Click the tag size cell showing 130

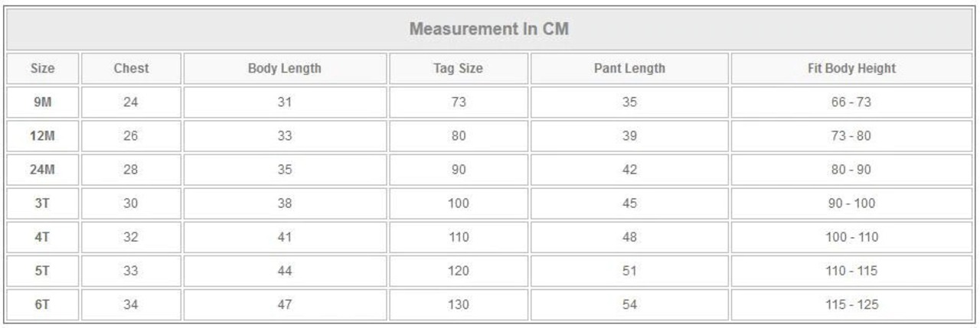click(458, 304)
